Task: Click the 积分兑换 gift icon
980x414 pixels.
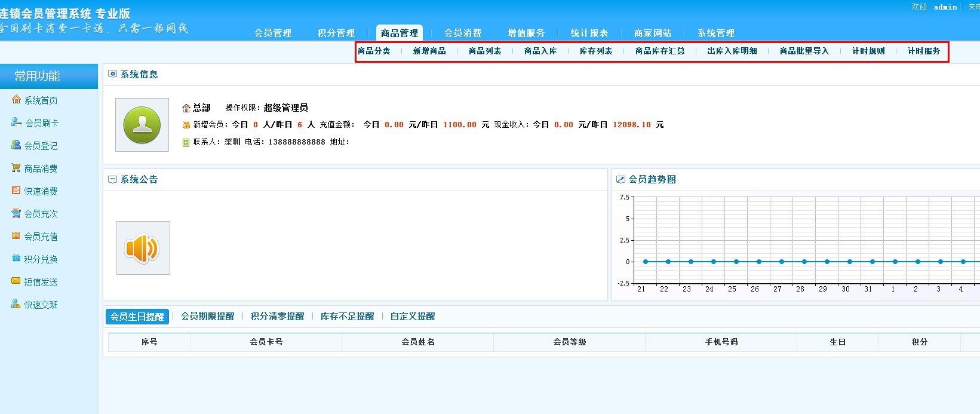Action: [x=16, y=259]
